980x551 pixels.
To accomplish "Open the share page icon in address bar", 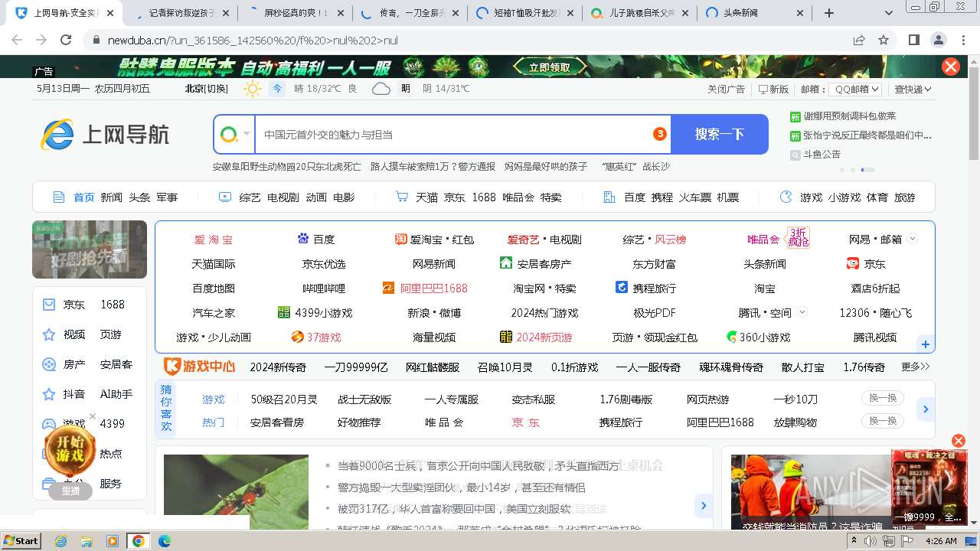I will pos(859,40).
